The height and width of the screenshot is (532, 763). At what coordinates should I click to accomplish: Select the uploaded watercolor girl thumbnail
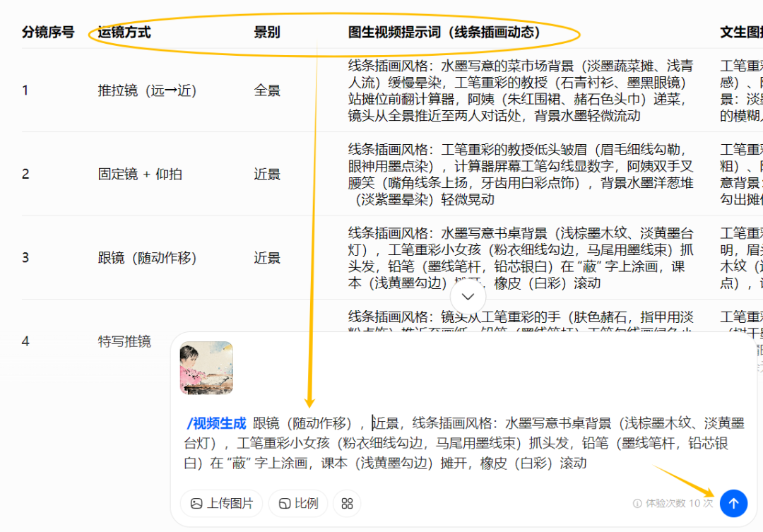click(206, 367)
